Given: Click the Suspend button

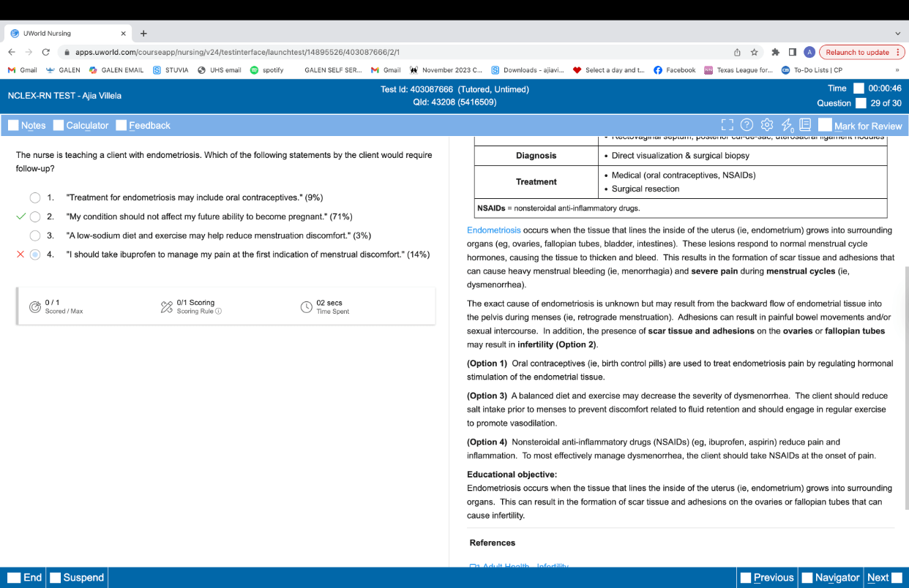Looking at the screenshot, I should coord(77,577).
